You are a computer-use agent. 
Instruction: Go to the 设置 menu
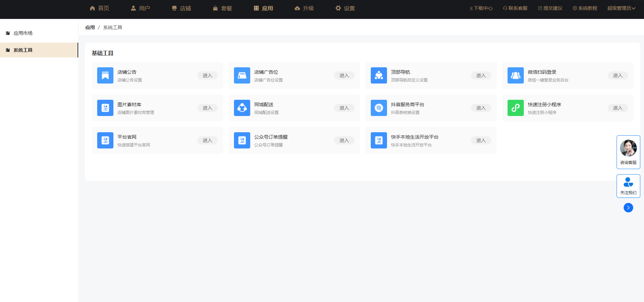[x=345, y=8]
